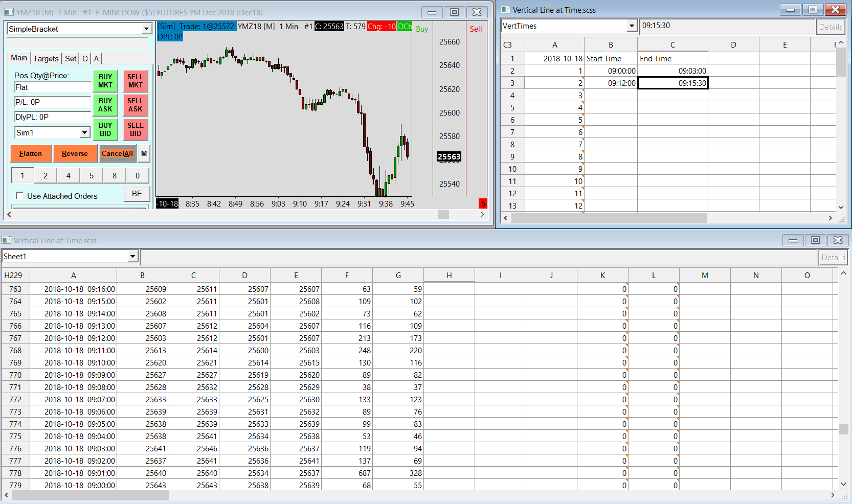Open the Set tab in trade window
This screenshot has width=852, height=504.
click(71, 58)
